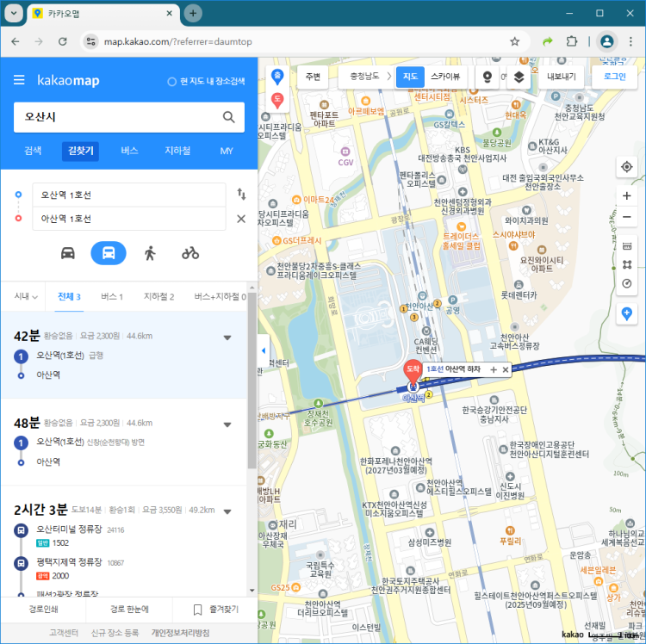The width and height of the screenshot is (646, 644).
Task: Switch map to 스카이뷰 view
Action: pos(445,77)
